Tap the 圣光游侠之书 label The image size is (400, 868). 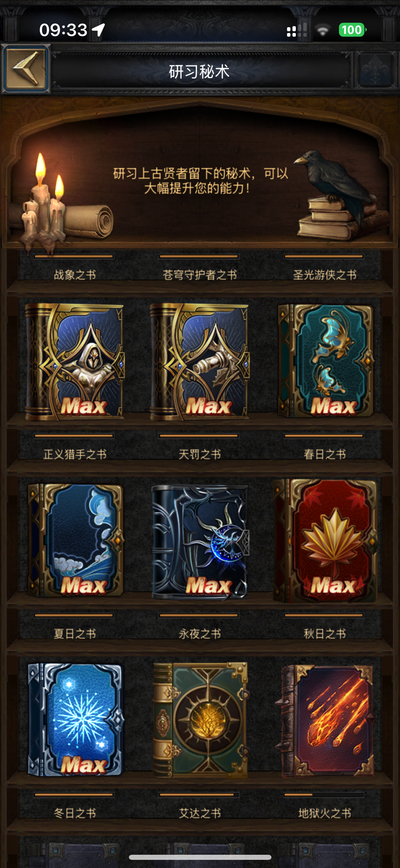click(325, 275)
